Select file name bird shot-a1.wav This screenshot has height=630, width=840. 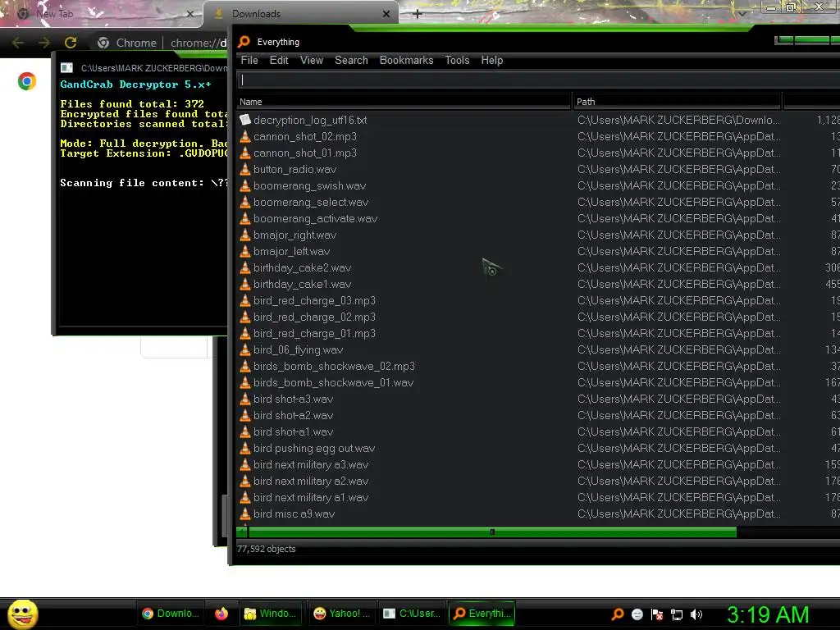[x=293, y=431]
